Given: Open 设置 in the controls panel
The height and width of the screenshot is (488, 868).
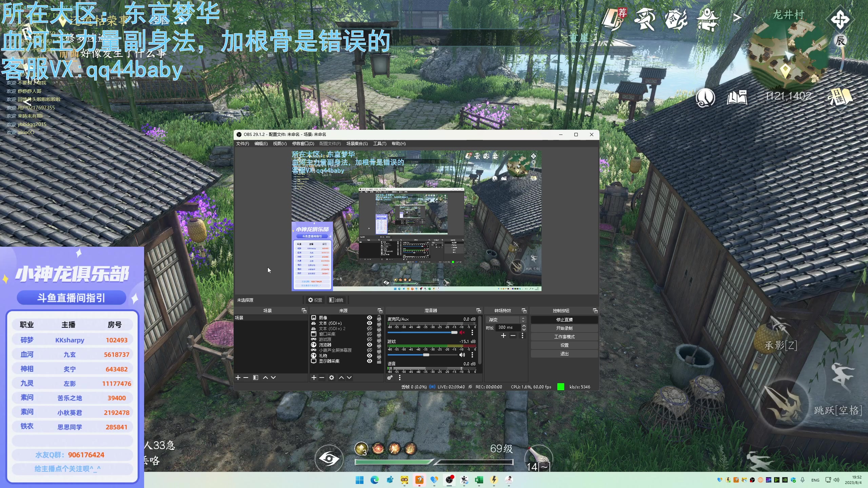Looking at the screenshot, I should point(564,345).
